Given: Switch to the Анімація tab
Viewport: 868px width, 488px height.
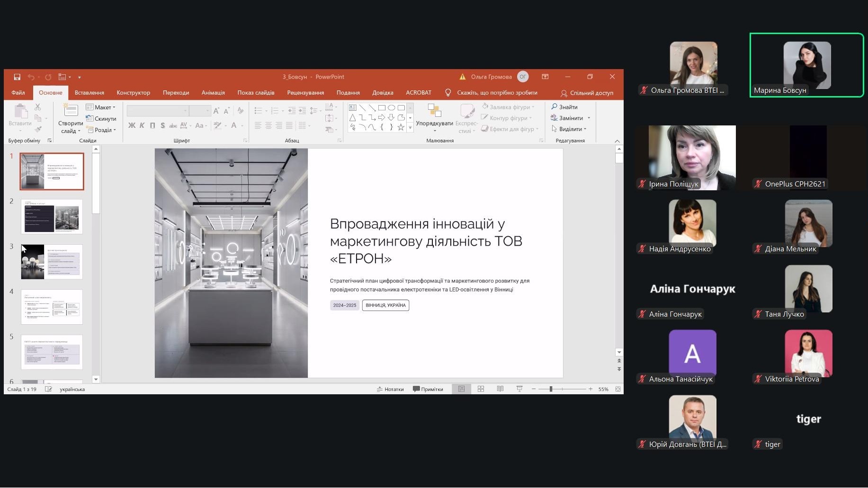Looking at the screenshot, I should pos(213,93).
